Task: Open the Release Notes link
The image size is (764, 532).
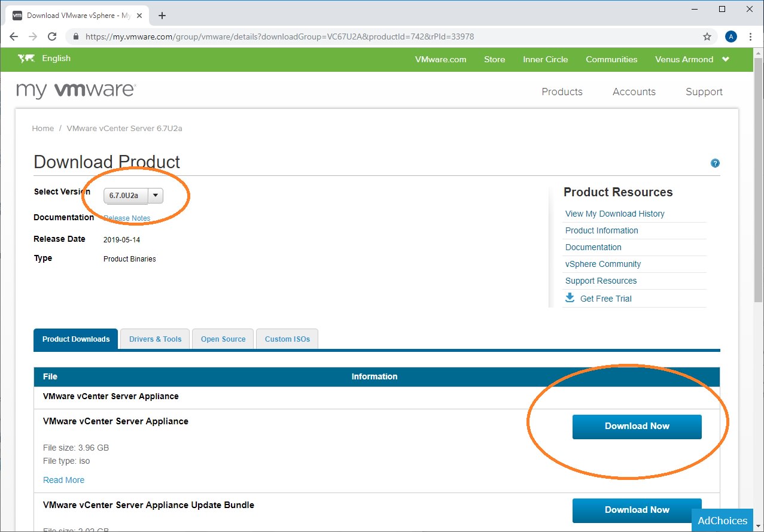Action: coord(127,218)
